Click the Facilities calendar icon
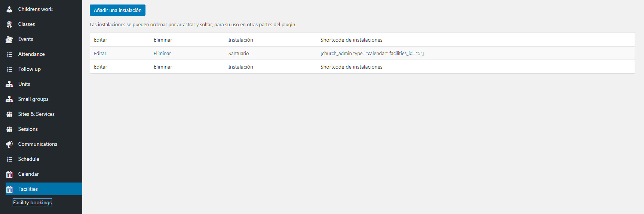Screen dimensions: 644x214 9,189
